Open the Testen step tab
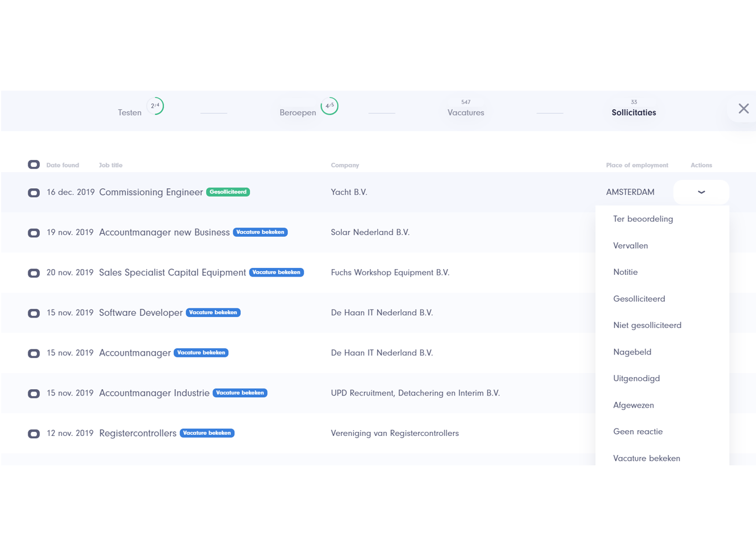The height and width of the screenshot is (556, 756). pos(129,113)
